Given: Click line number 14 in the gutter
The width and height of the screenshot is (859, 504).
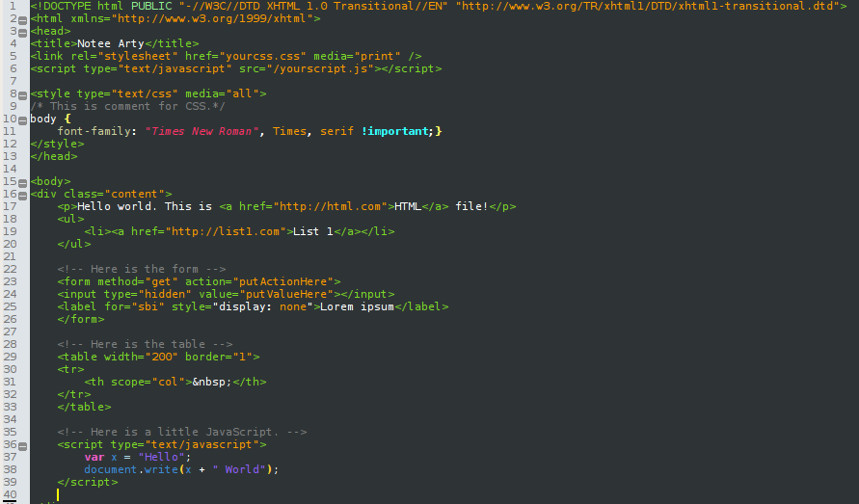Looking at the screenshot, I should coord(10,169).
